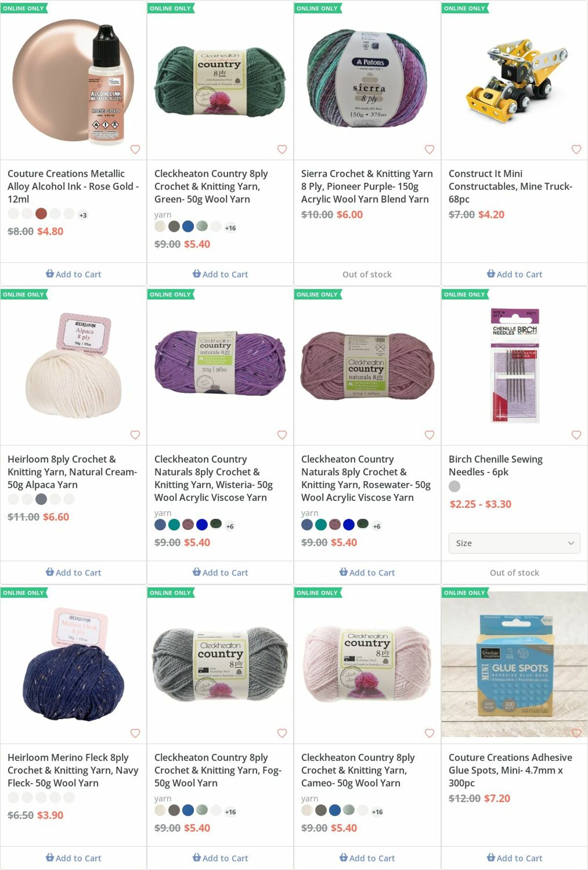588x870 pixels.
Task: Open Couture Creations Adhesive Glue Spots product page
Action: [510, 770]
